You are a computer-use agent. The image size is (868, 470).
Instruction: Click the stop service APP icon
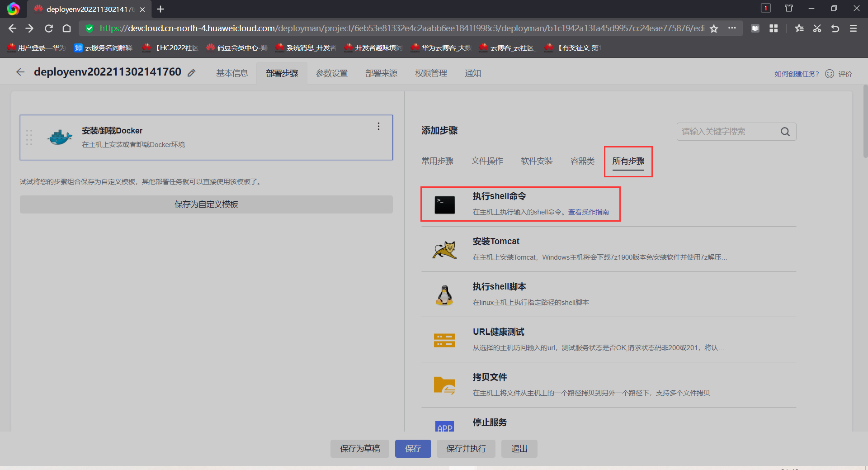click(444, 427)
